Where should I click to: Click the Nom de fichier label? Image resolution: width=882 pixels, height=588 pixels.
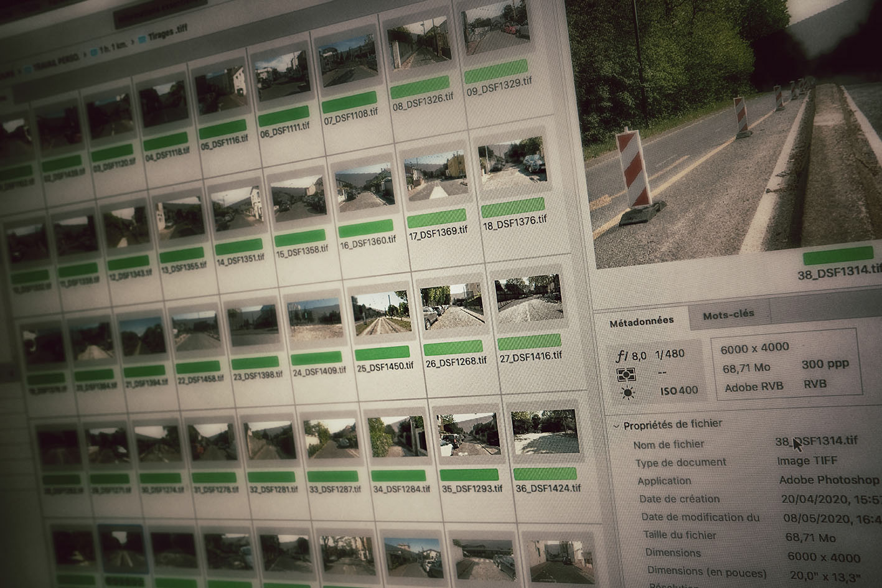point(669,445)
